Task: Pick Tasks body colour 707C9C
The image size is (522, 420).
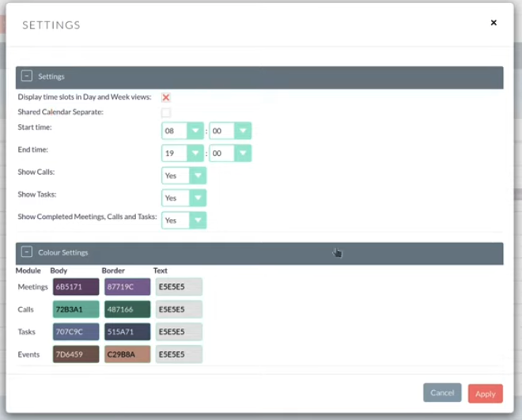Action: (x=76, y=331)
